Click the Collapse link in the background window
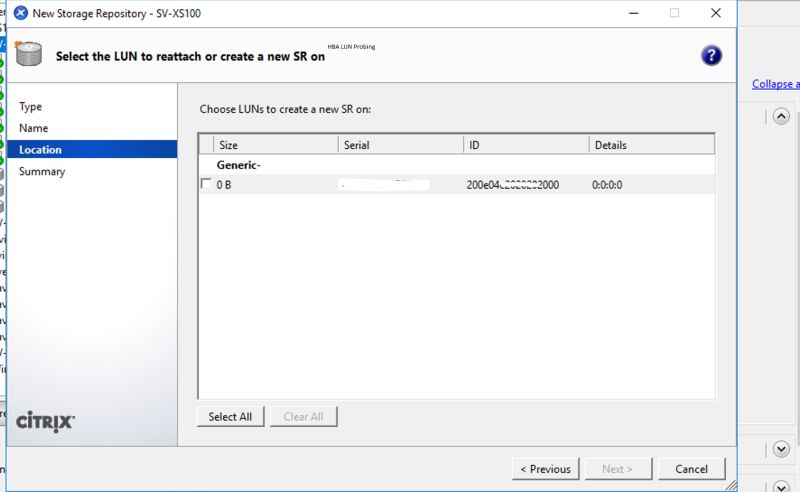The height and width of the screenshot is (492, 800). 776,84
